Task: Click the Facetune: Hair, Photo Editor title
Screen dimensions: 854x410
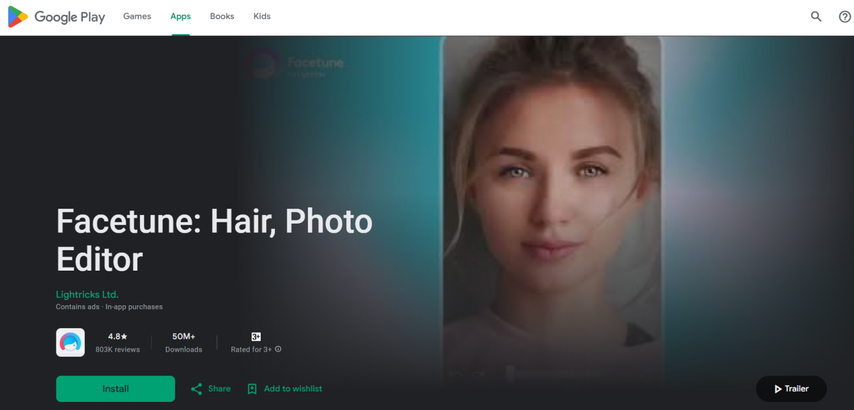Action: click(x=214, y=240)
